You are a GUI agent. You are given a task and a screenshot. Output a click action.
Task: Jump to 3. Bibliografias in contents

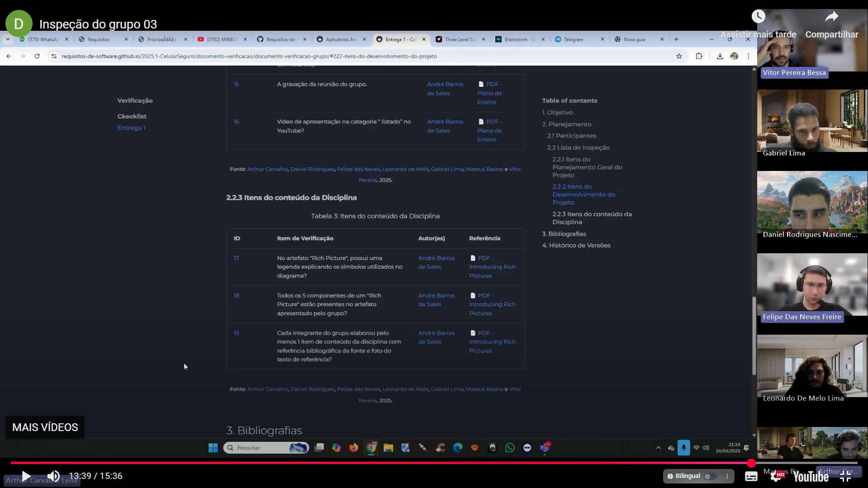click(x=564, y=234)
